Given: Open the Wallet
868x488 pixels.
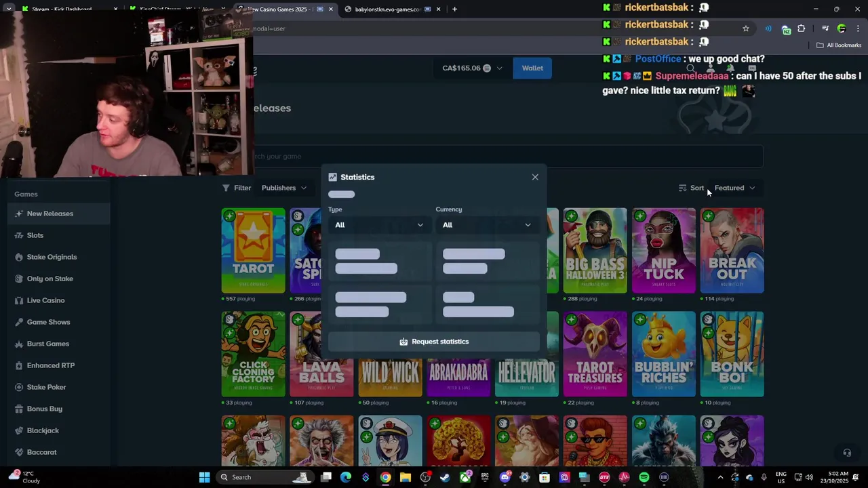Looking at the screenshot, I should 532,68.
